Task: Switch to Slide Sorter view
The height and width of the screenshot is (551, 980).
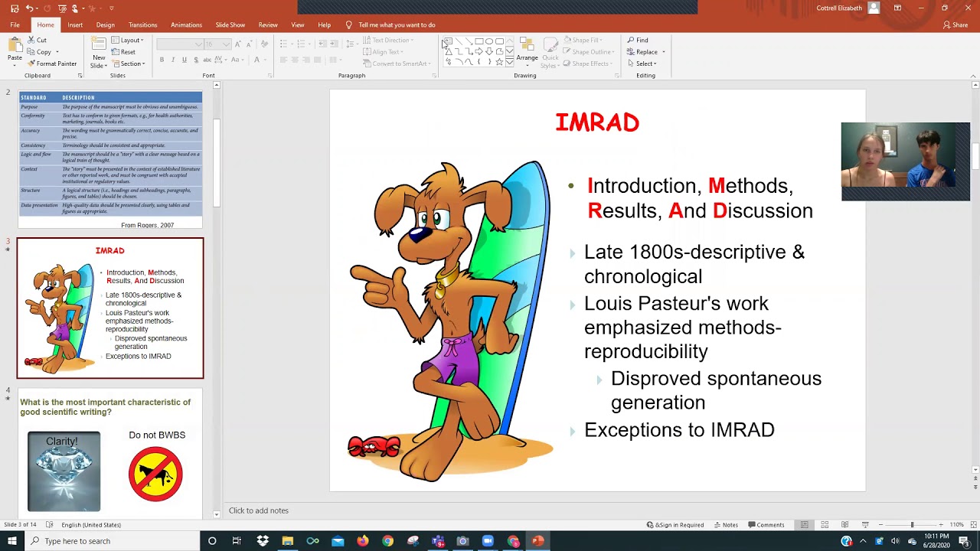Action: 825,525
